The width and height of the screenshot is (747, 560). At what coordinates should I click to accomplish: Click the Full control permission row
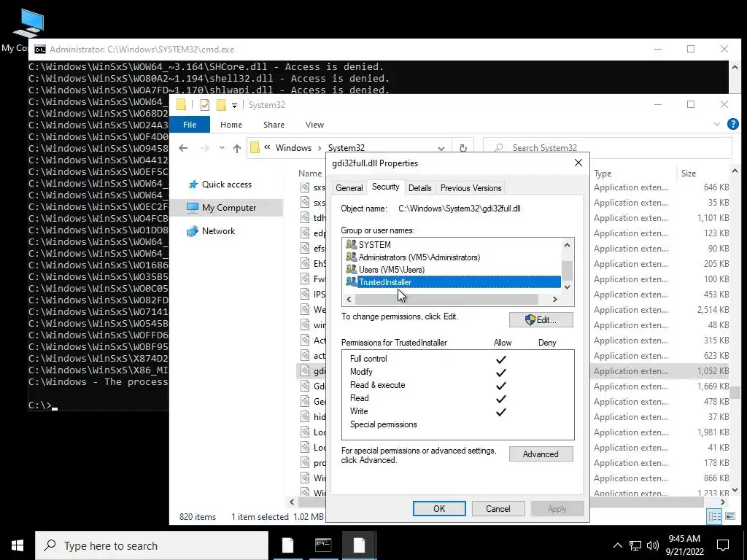(x=457, y=359)
